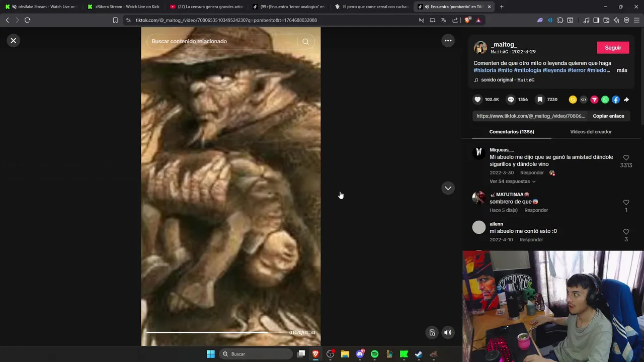644x362 pixels.
Task: Go back in browser history
Action: (x=7, y=20)
